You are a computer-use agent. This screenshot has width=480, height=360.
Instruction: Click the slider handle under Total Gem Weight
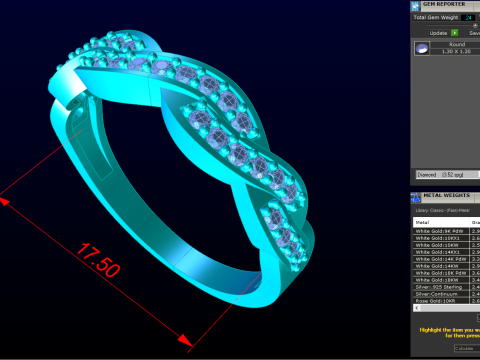point(475,25)
